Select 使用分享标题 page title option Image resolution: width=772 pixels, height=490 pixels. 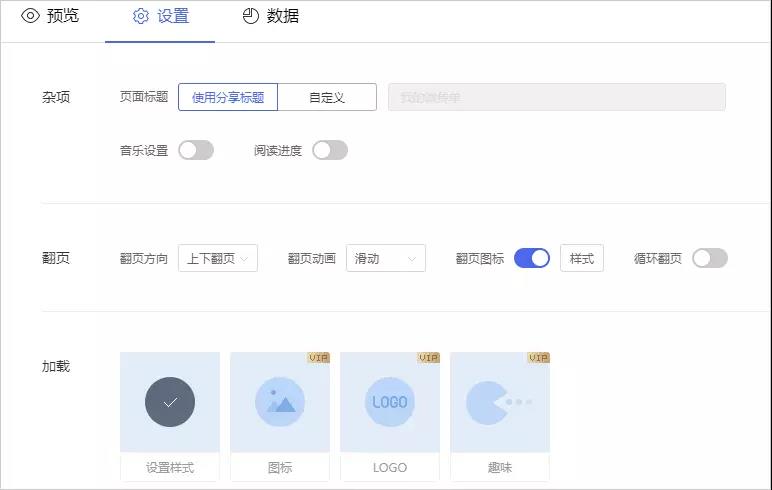(228, 97)
